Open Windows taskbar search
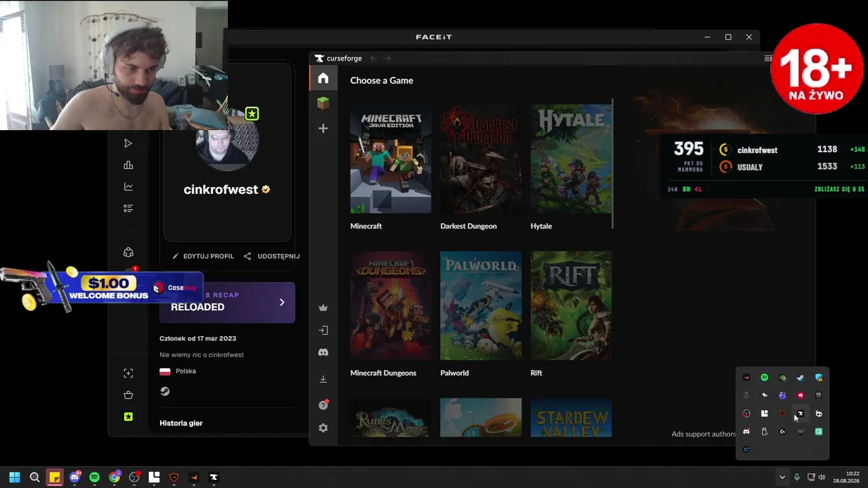The height and width of the screenshot is (488, 868). pos(35,477)
